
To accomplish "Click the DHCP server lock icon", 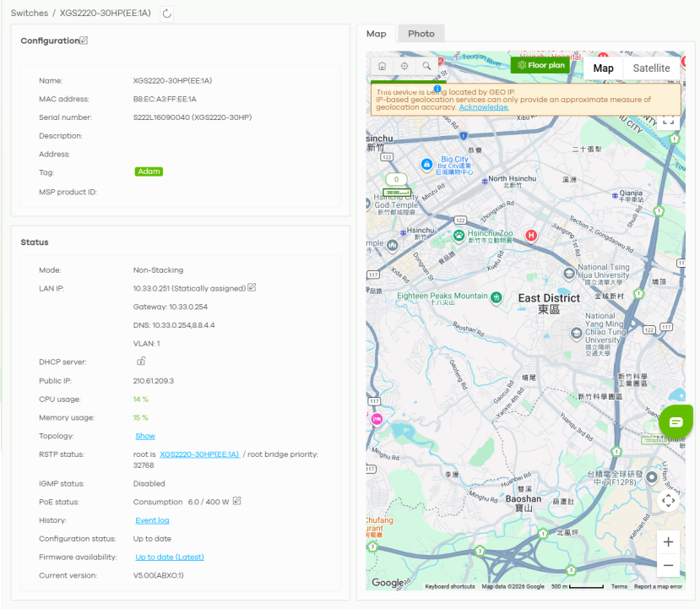I will coord(141,361).
